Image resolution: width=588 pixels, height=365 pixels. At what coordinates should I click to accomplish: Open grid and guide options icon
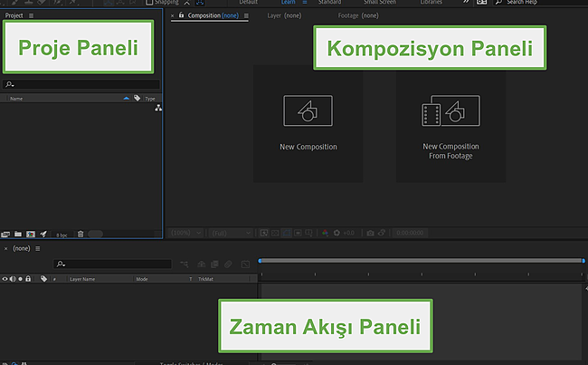(308, 233)
